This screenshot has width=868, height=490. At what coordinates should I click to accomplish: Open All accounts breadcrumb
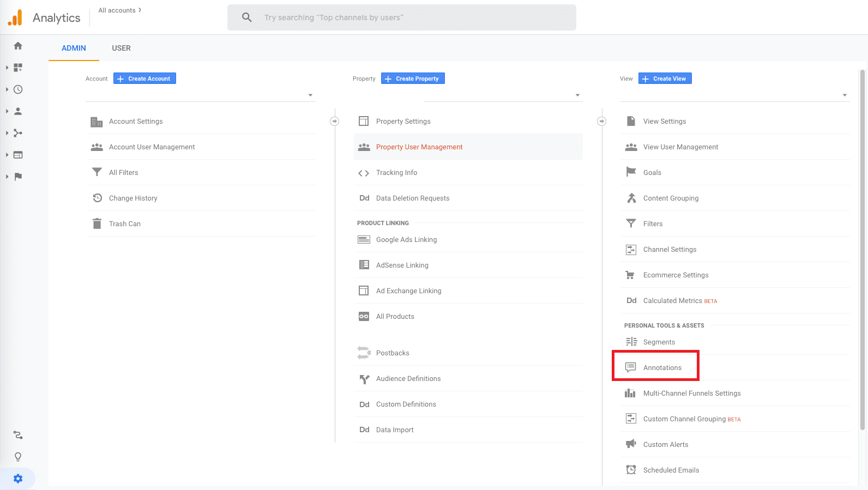[x=119, y=10]
